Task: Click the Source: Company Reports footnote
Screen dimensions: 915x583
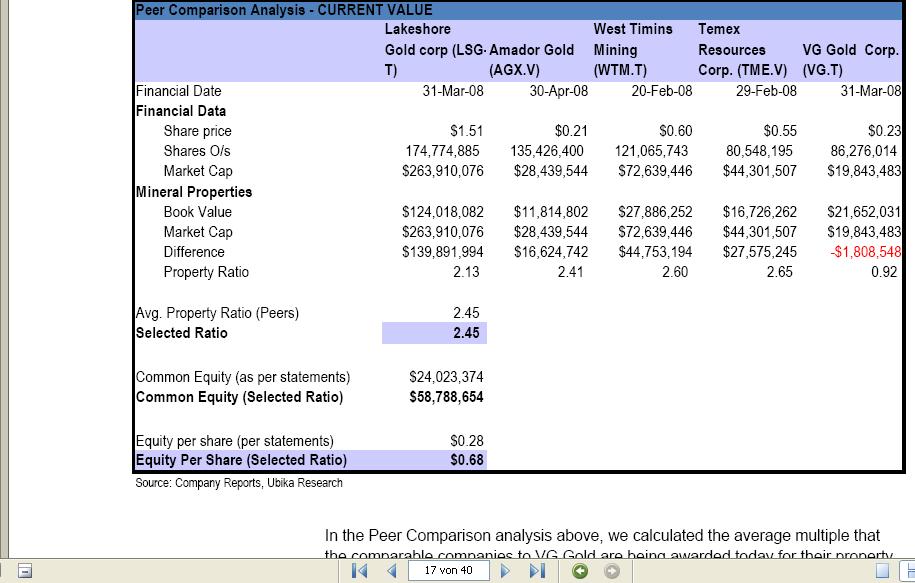Action: point(239,483)
